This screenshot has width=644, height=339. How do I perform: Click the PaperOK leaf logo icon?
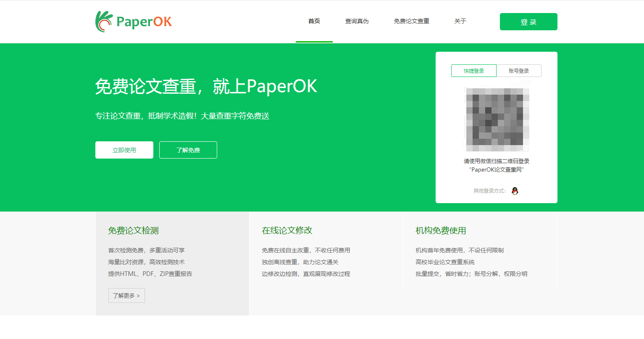[104, 21]
